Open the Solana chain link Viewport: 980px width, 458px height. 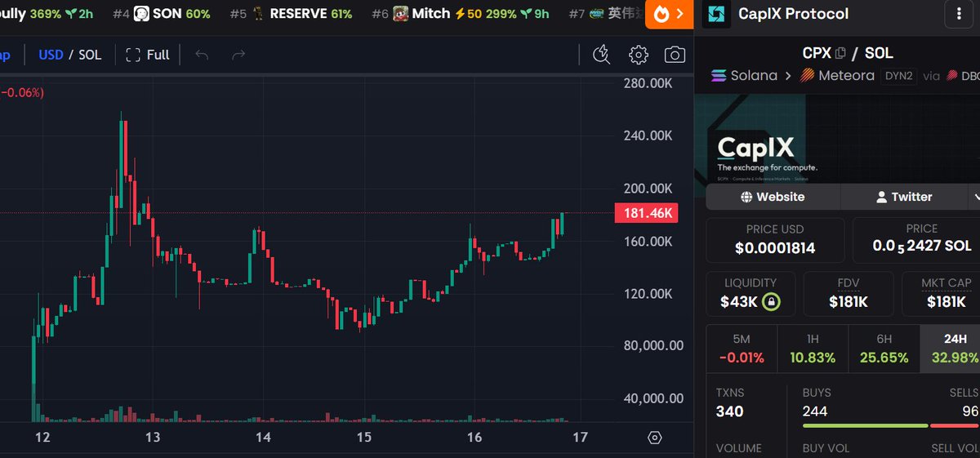pyautogui.click(x=744, y=76)
